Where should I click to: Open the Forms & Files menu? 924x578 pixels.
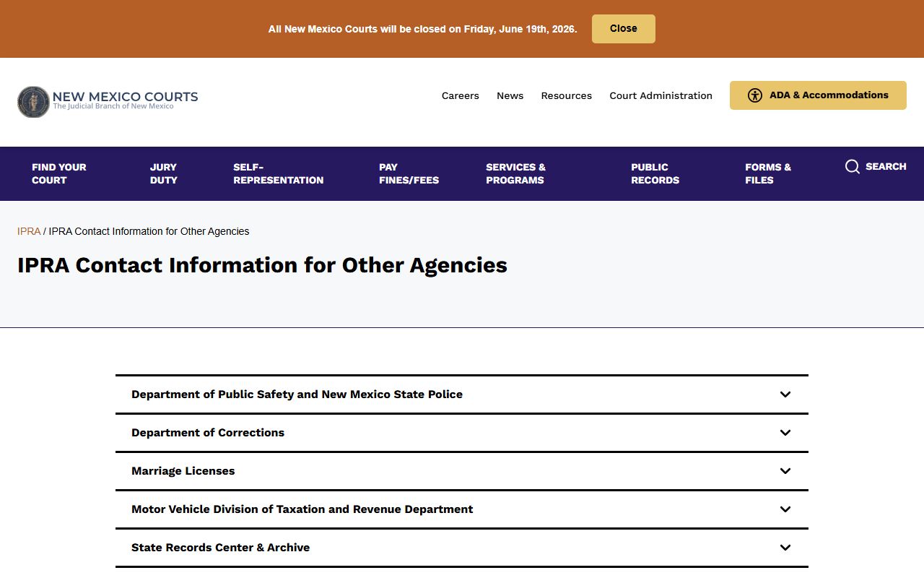click(768, 173)
